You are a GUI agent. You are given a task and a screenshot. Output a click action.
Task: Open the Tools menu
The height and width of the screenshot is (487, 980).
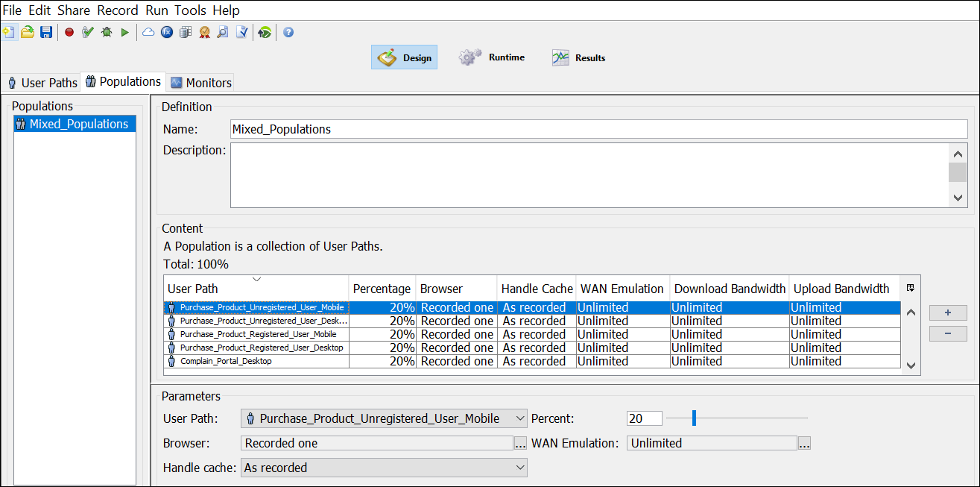pos(190,10)
